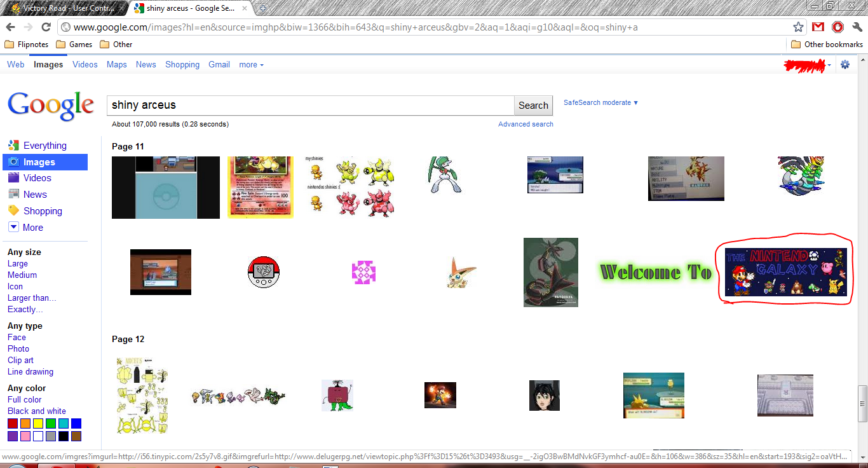Open Chrome's wrench settings menu

pos(857,27)
